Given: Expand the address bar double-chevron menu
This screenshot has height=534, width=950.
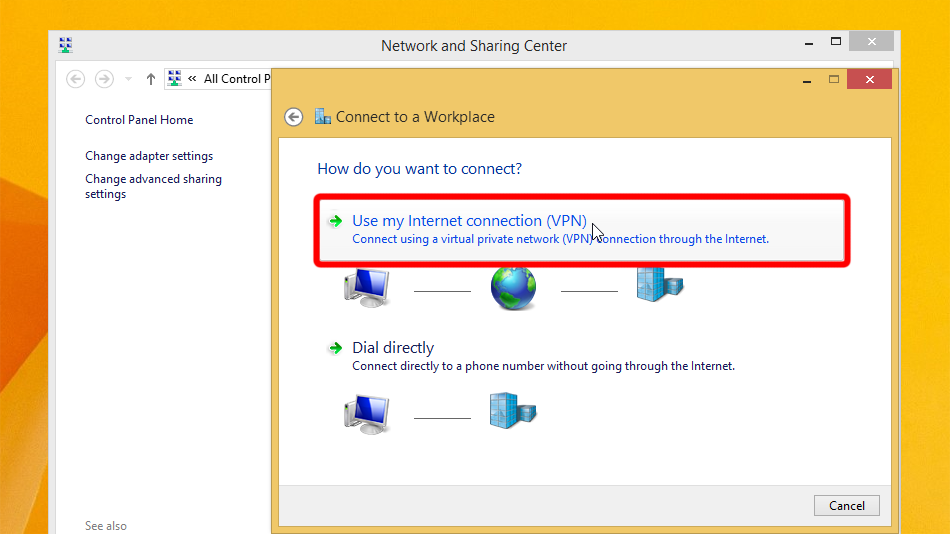Looking at the screenshot, I should (191, 79).
